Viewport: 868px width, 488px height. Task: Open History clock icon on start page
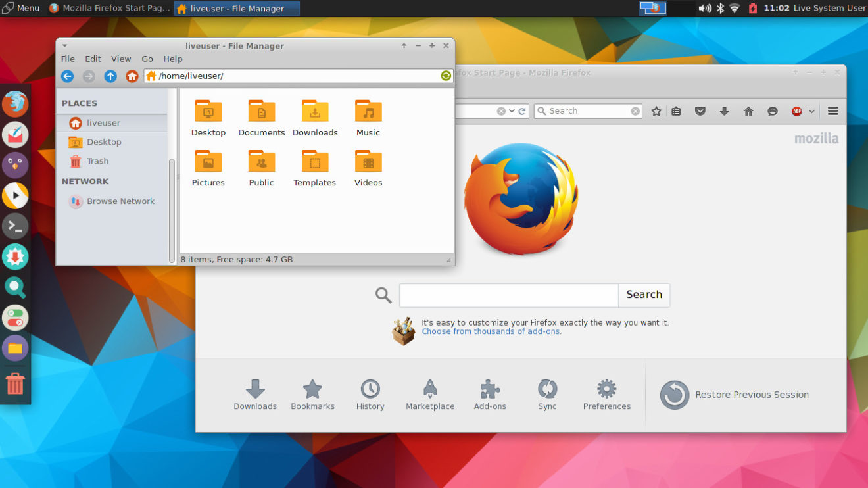(370, 389)
